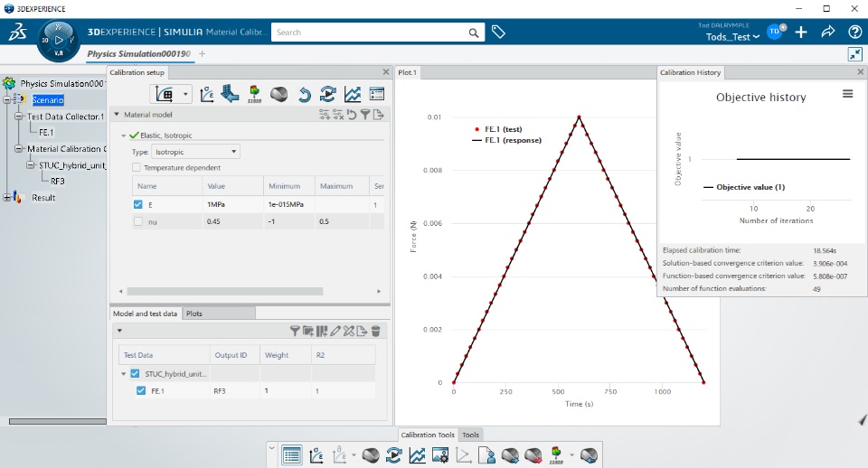Viewport: 868px width, 468px height.
Task: Open the Type Isotropic dropdown
Action: click(x=195, y=152)
